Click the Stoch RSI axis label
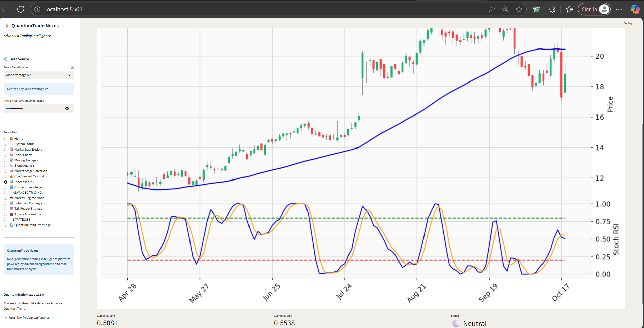Viewport: 644px width, 328px height. pyautogui.click(x=616, y=239)
